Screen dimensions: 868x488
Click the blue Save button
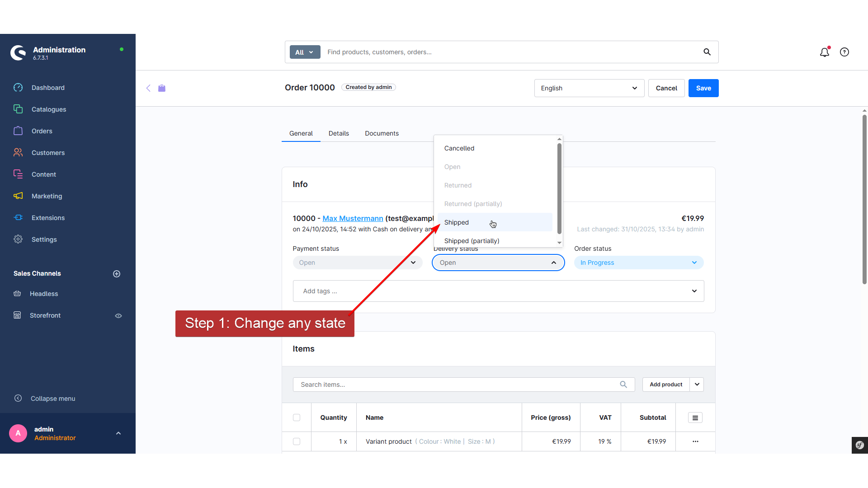click(x=703, y=89)
